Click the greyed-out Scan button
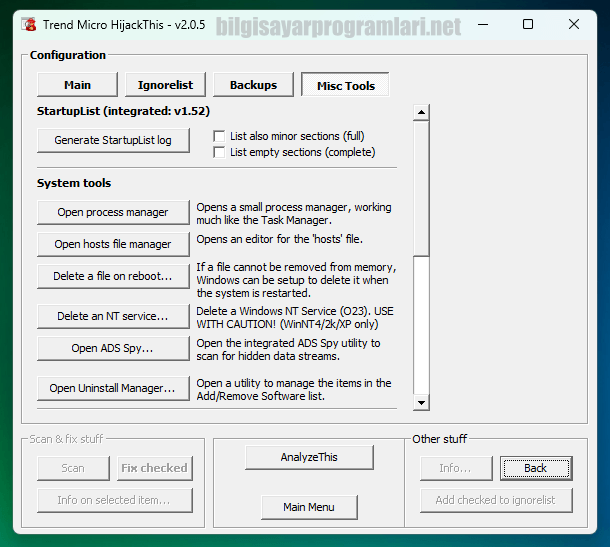This screenshot has height=547, width=610. tap(73, 468)
